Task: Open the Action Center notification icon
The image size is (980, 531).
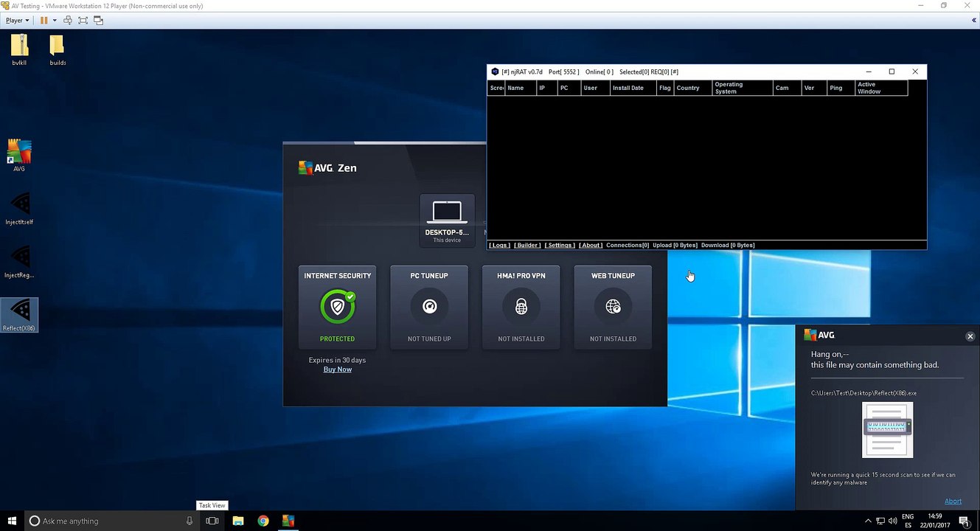Action: click(964, 521)
